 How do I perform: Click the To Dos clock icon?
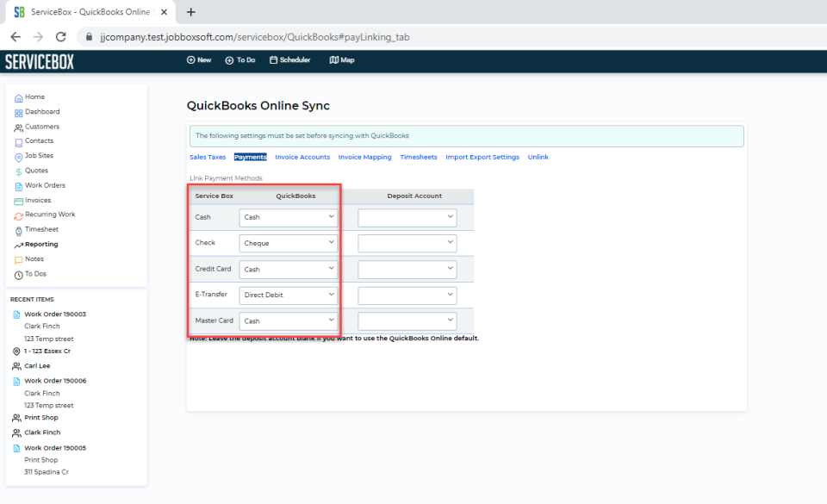point(18,275)
